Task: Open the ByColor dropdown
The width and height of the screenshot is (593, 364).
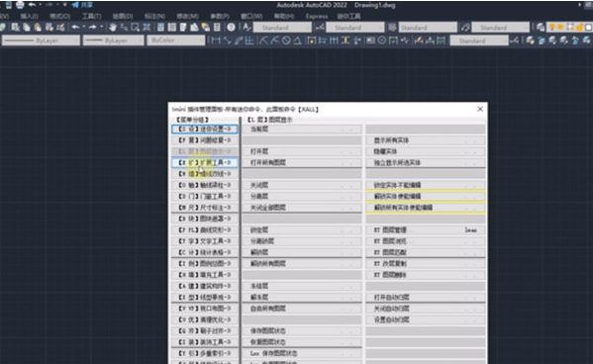Action: 176,41
